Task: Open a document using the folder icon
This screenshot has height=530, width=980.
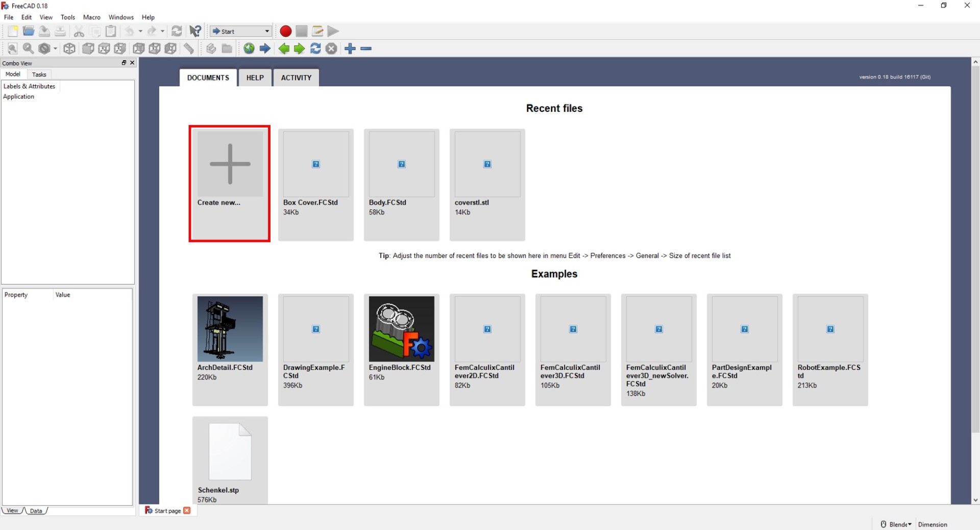Action: 29,31
